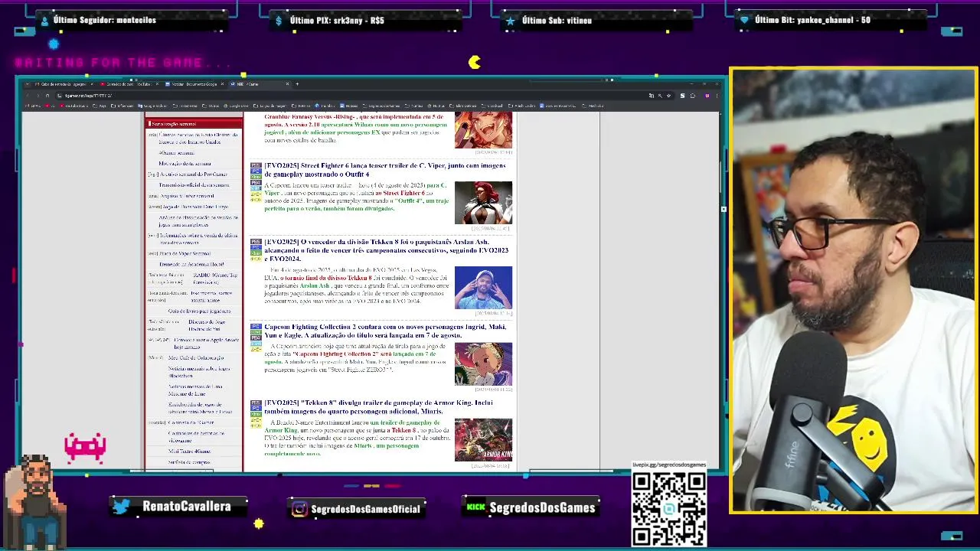Viewport: 980px width, 551px height.
Task: Open a new browser tab with plus button
Action: (x=297, y=84)
